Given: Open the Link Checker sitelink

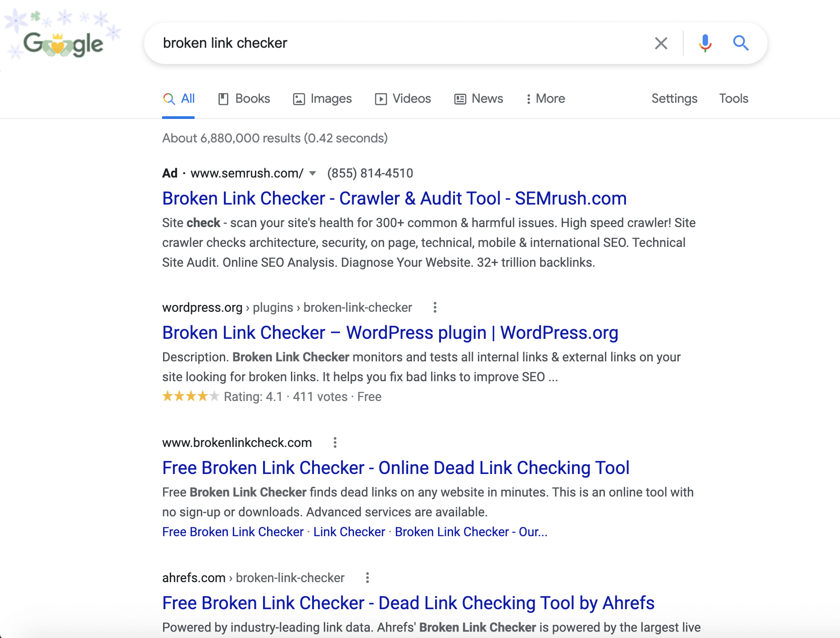Looking at the screenshot, I should click(348, 532).
